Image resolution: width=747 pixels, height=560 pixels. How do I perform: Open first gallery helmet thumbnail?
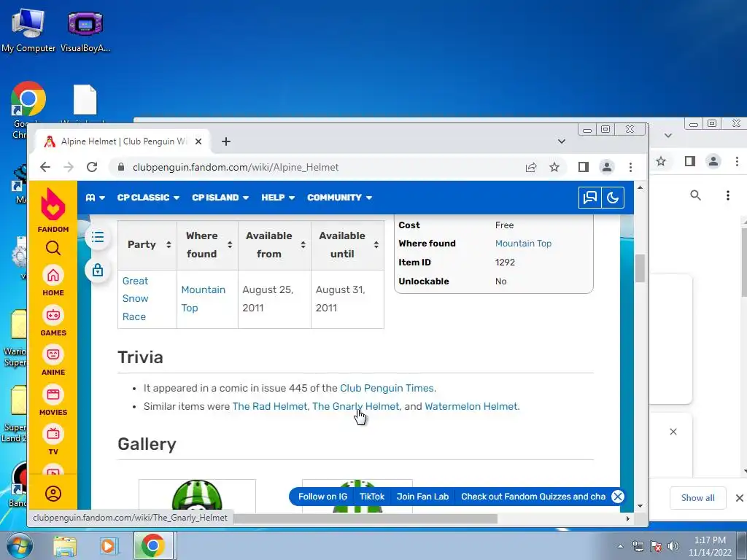[x=197, y=496]
